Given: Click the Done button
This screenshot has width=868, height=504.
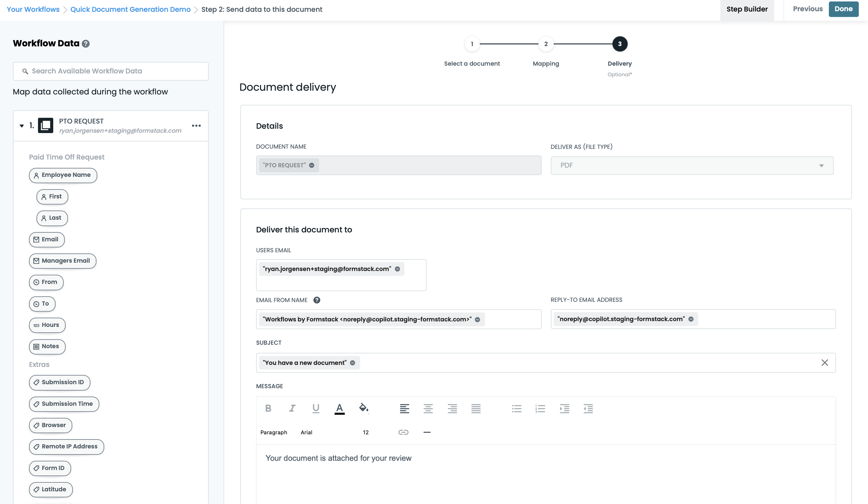Looking at the screenshot, I should coord(844,9).
